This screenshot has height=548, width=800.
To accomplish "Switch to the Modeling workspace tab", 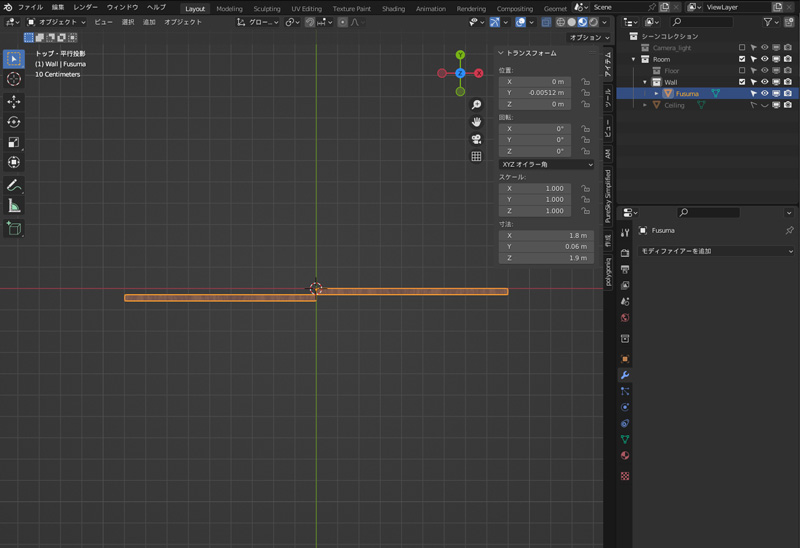I will click(229, 8).
